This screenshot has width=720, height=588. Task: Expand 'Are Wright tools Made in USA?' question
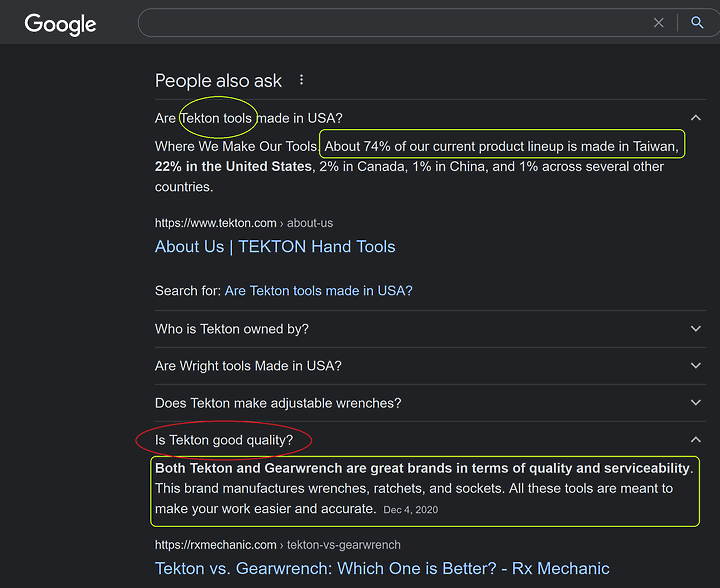coord(696,366)
